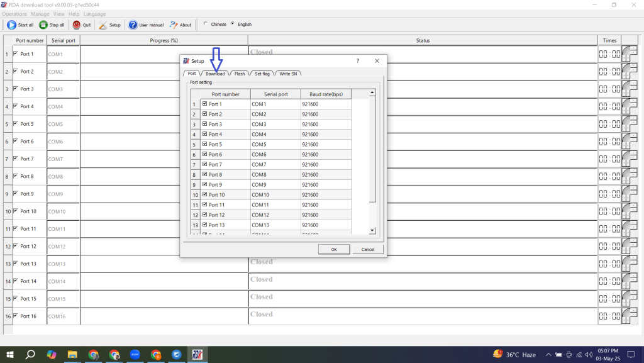Open File Explorer from the taskbar

coord(72,354)
